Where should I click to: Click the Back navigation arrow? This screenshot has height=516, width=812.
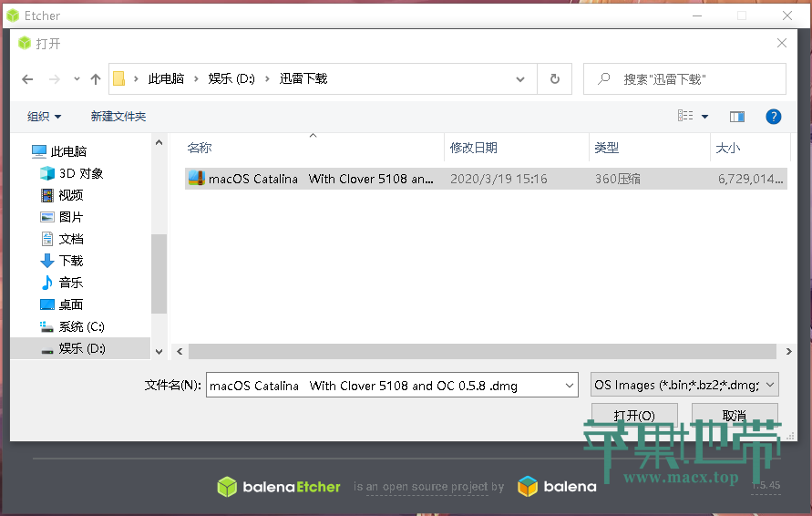(x=27, y=79)
